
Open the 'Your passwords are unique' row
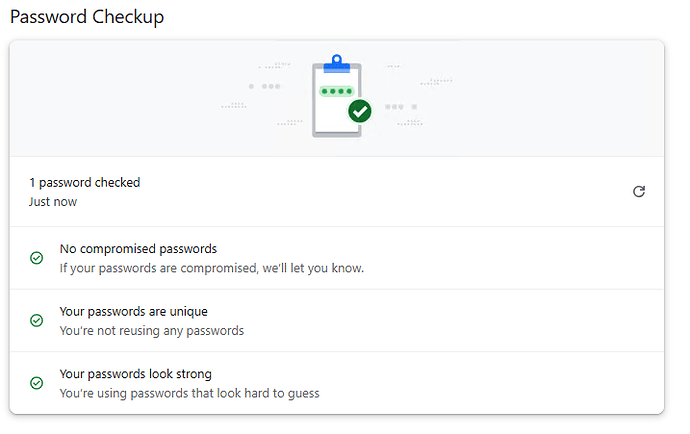337,320
